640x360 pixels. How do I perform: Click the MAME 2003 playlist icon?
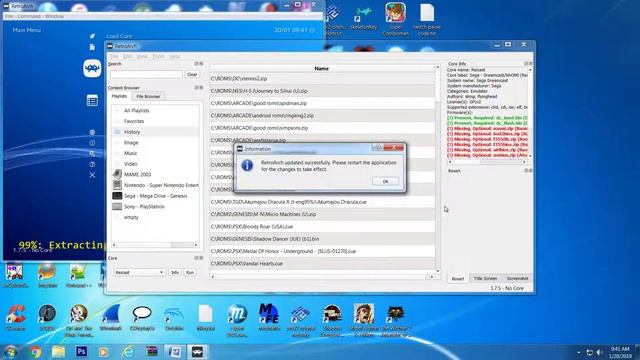[x=117, y=174]
